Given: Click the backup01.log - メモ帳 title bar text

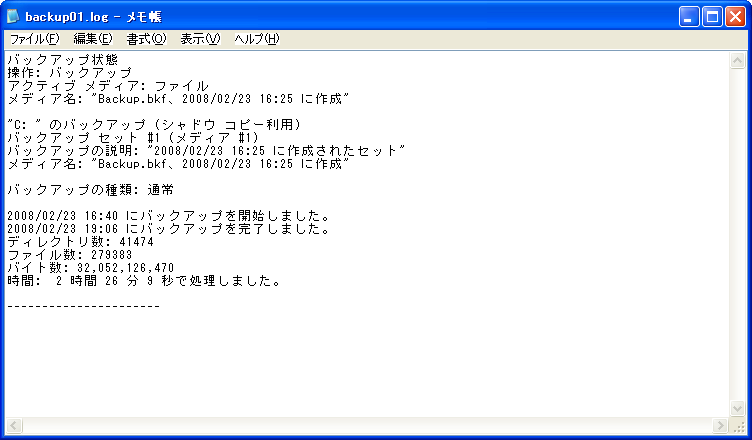Looking at the screenshot, I should pos(94,17).
